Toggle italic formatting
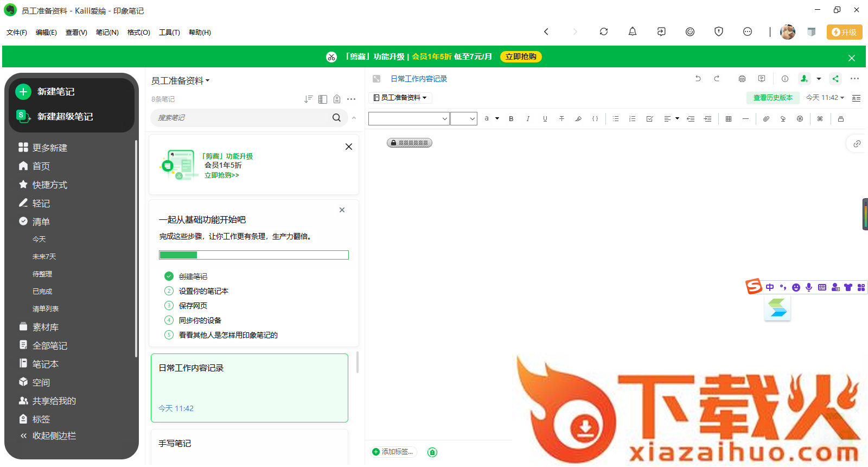This screenshot has height=467, width=868. (528, 119)
